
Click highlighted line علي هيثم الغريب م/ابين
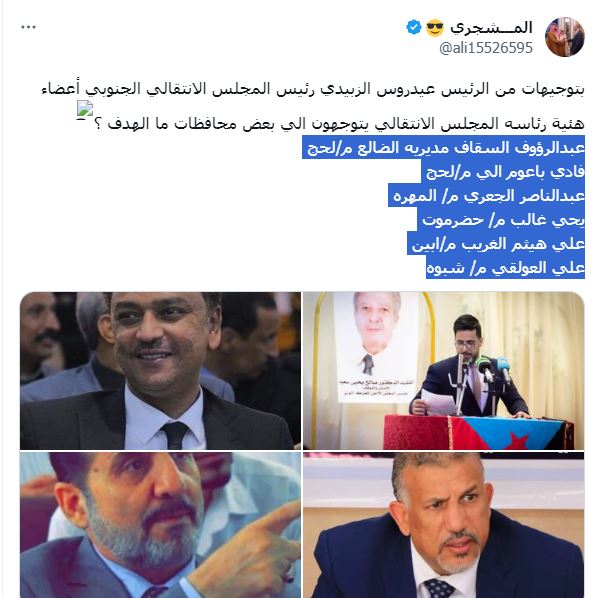pyautogui.click(x=496, y=243)
